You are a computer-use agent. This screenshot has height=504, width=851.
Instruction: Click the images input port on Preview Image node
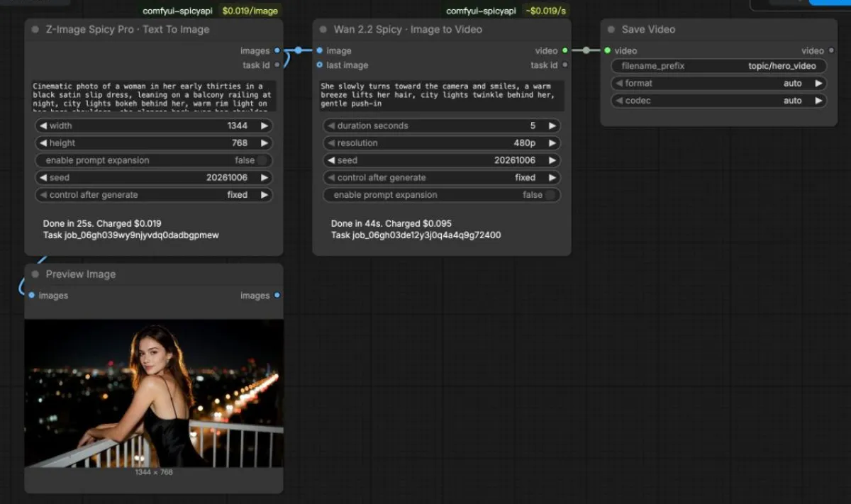pos(32,295)
